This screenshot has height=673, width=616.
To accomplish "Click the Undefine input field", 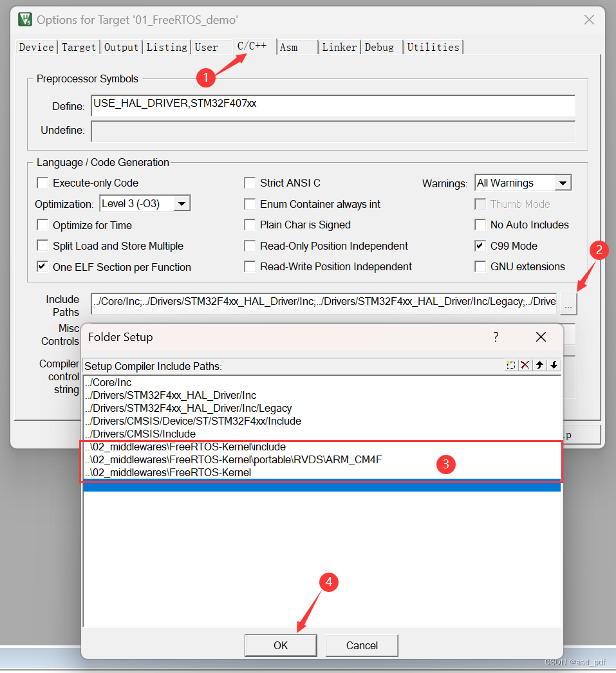I will (333, 131).
